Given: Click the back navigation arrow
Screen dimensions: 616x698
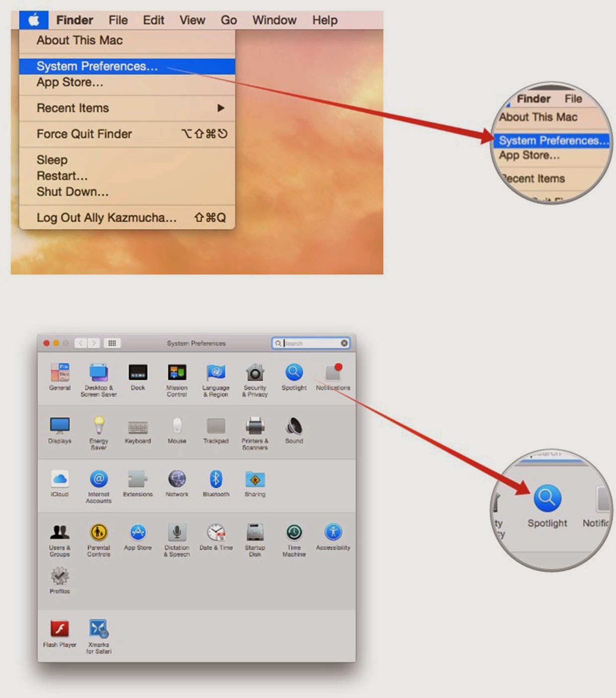Looking at the screenshot, I should click(80, 343).
